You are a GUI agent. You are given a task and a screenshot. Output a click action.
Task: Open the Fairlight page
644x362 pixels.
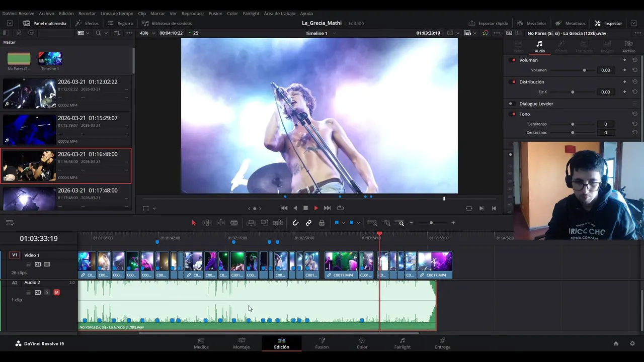point(402,343)
